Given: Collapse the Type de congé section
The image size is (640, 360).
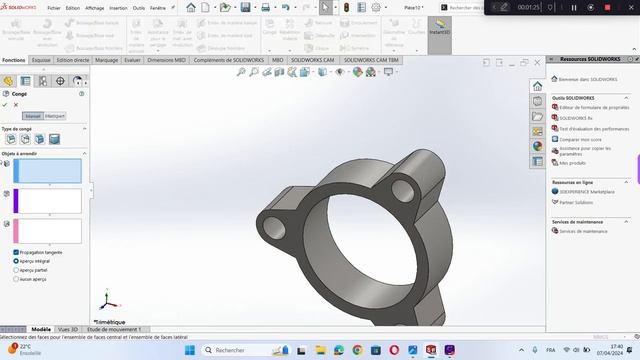Looking at the screenshot, I should (x=84, y=129).
